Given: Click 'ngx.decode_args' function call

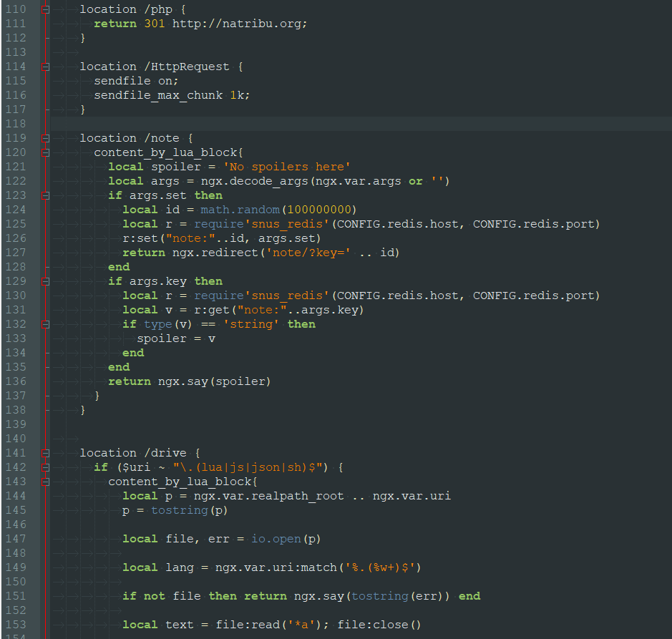Looking at the screenshot, I should click(255, 181).
